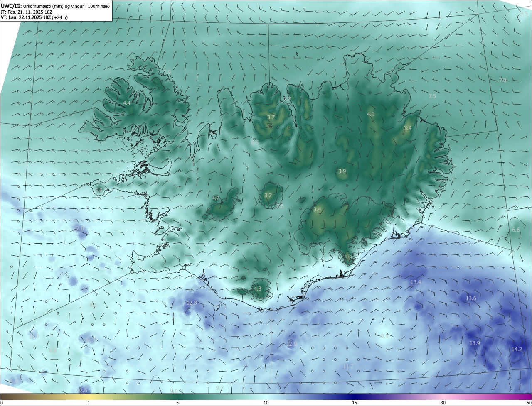
Task: Click the 10 tick on color scale
Action: pos(266,403)
